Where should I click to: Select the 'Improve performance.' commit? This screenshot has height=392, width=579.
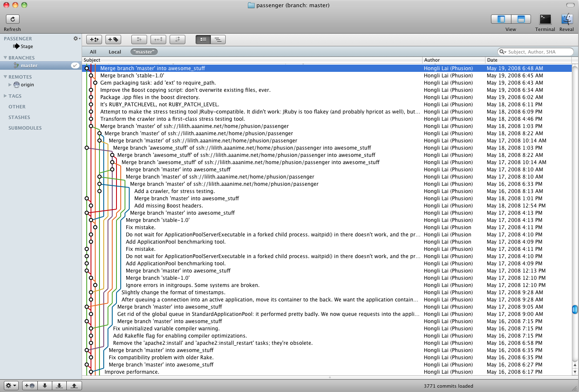coord(132,372)
